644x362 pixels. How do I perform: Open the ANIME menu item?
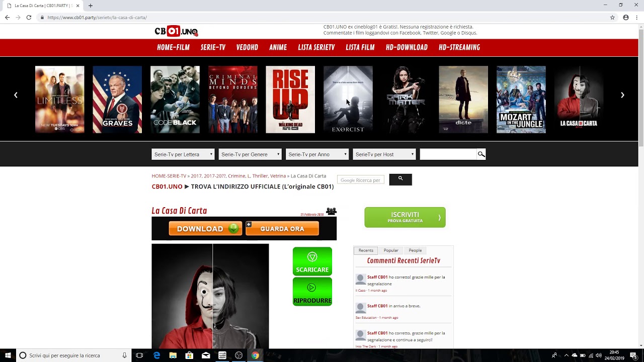tap(278, 47)
